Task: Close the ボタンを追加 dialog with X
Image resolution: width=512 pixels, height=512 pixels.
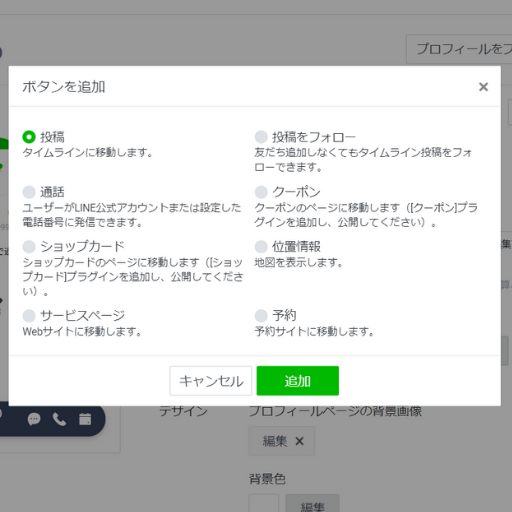Action: pyautogui.click(x=483, y=87)
